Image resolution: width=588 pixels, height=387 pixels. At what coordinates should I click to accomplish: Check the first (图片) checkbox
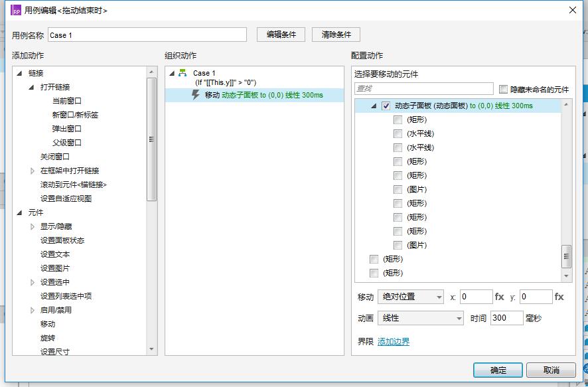coord(398,189)
